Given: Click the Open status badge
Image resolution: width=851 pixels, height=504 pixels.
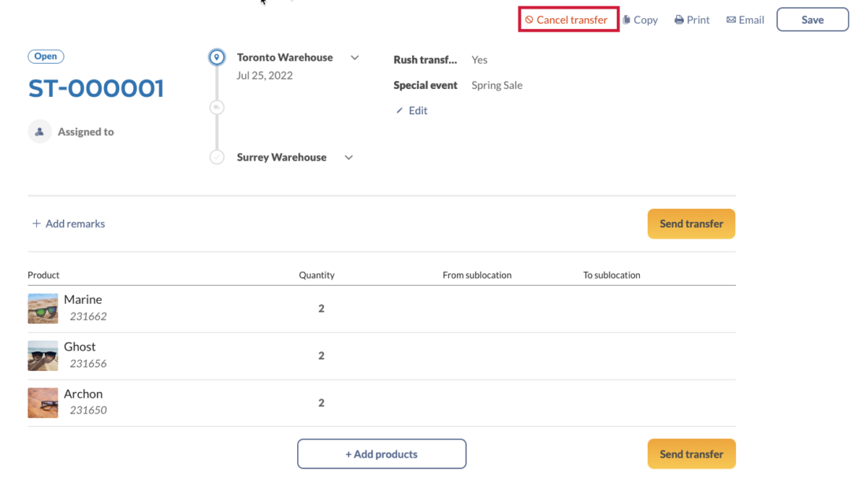Looking at the screenshot, I should coord(46,56).
